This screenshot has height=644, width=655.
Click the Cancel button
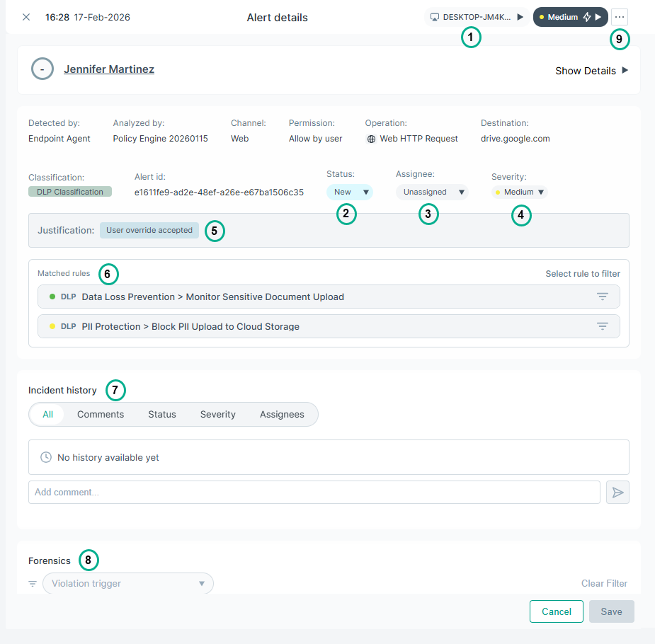[x=556, y=611]
